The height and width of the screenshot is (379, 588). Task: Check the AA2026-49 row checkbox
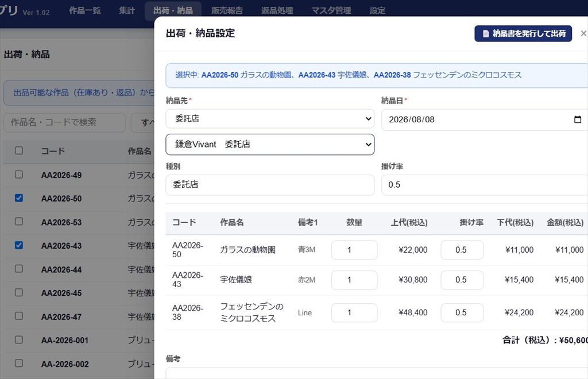pyautogui.click(x=19, y=175)
